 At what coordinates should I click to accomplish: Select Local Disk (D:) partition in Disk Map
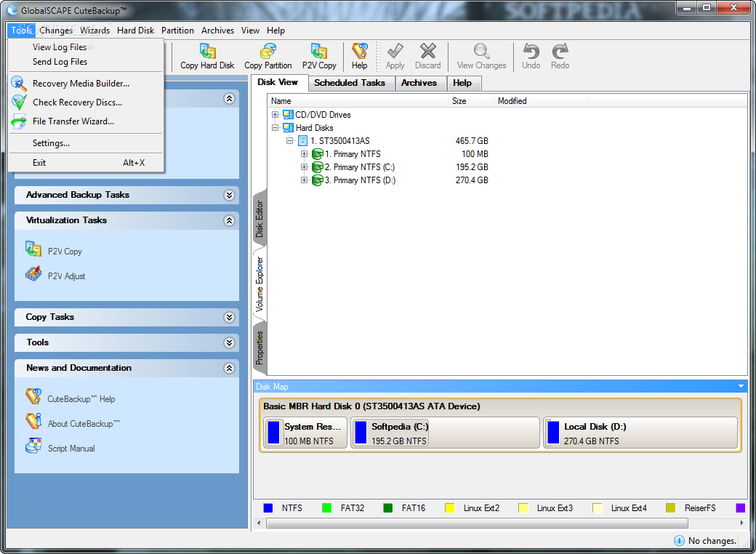point(640,433)
